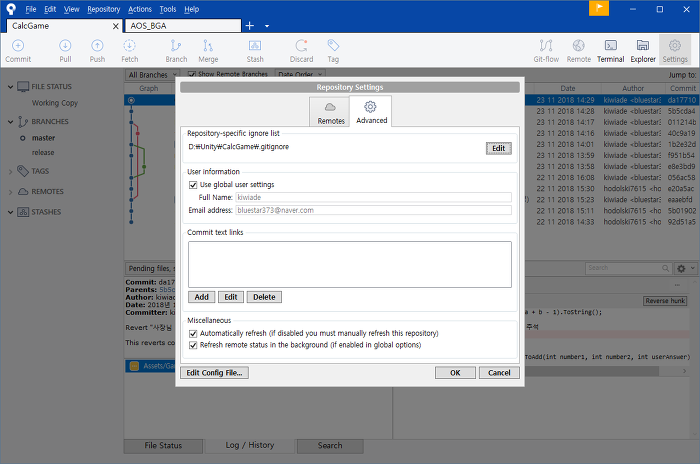
Task: Toggle Show Remote Branches checkbox
Action: pyautogui.click(x=192, y=74)
